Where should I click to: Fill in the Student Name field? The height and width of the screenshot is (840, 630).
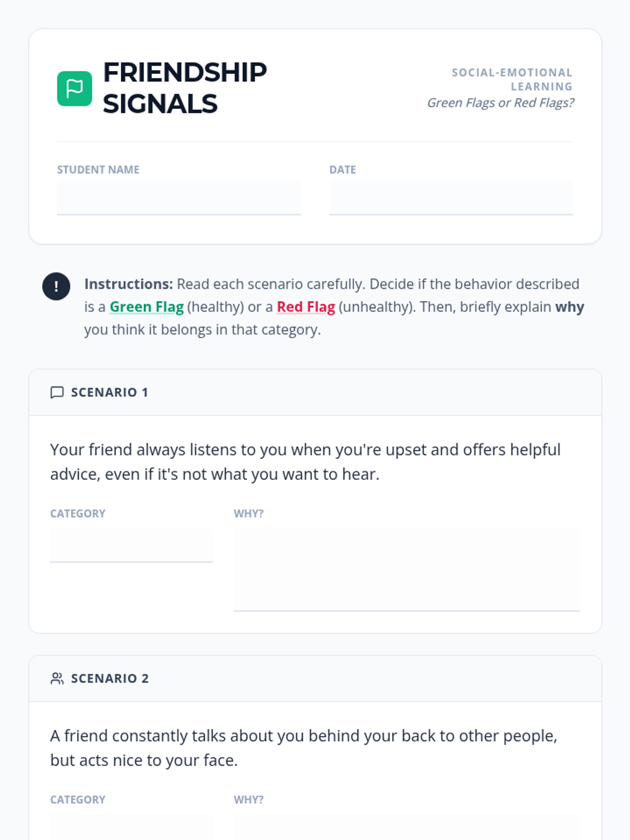(x=179, y=198)
